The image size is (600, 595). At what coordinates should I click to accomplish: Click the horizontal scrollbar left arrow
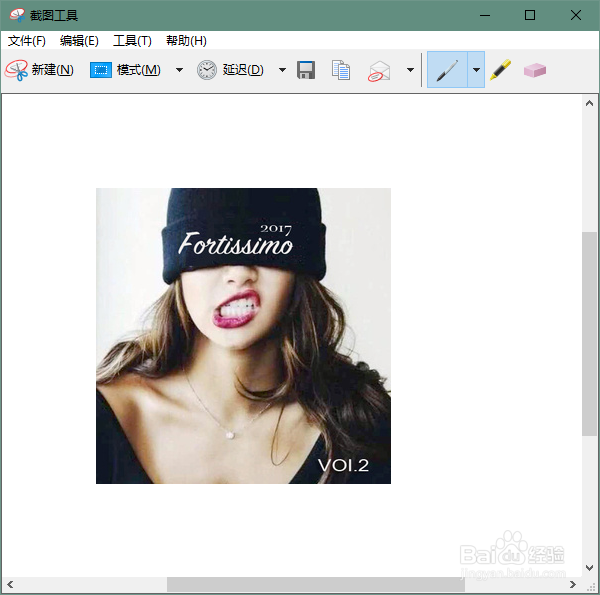[10, 584]
